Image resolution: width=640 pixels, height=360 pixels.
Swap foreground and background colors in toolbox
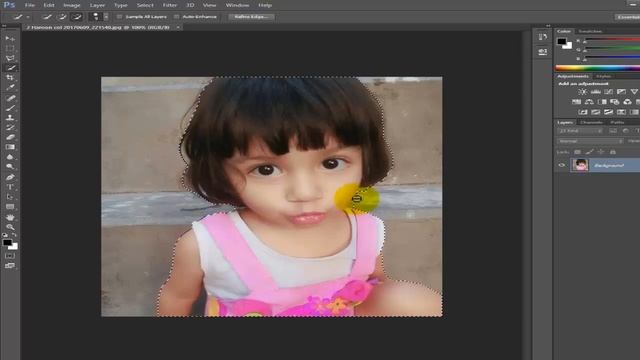(x=14, y=236)
